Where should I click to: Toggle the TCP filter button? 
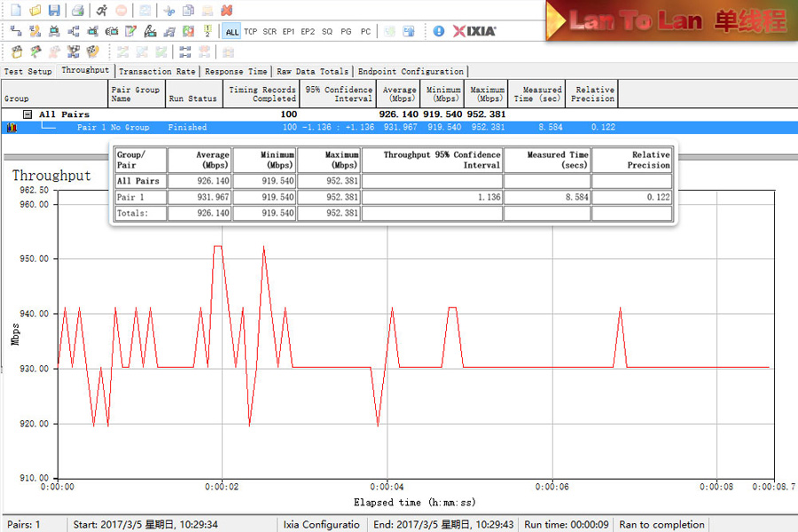click(x=251, y=32)
